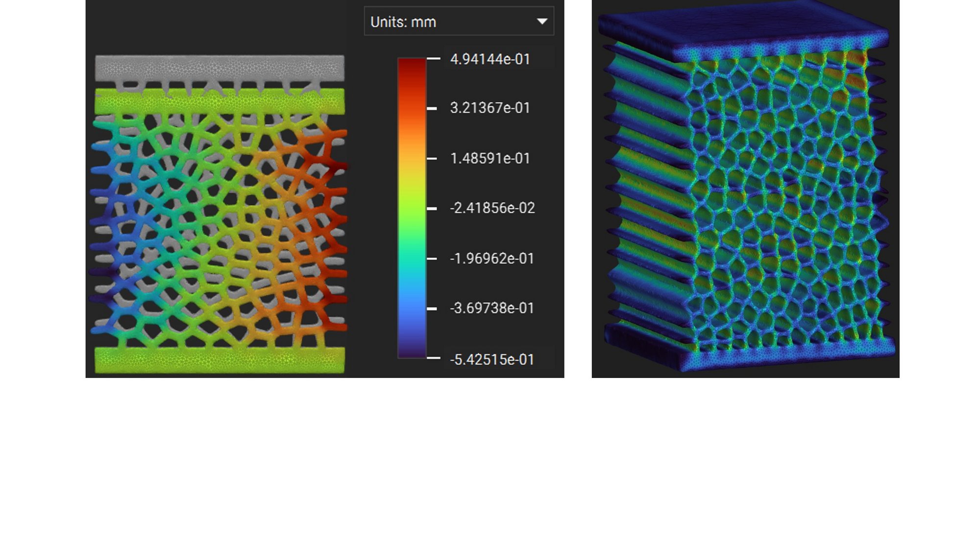980x554 pixels.
Task: Select the maximum value 4.94144e-01
Action: (490, 59)
